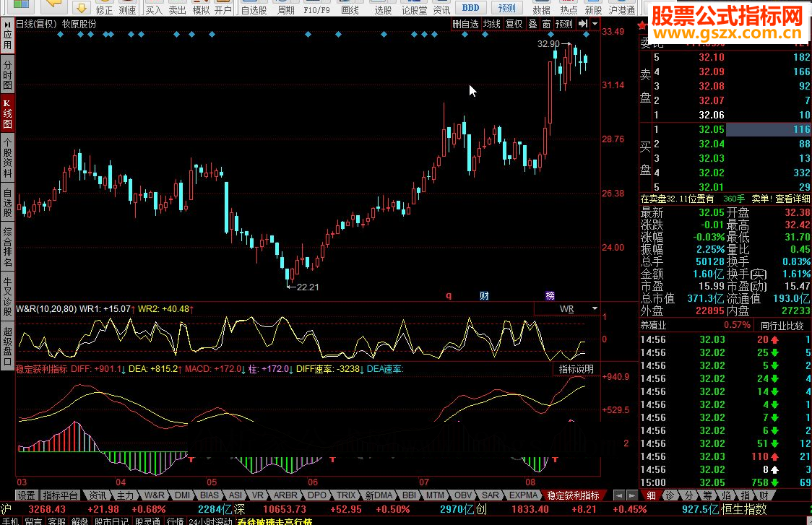This screenshot has height=525, width=812.
Task: Click the 财 marker icon on the chart
Action: [x=484, y=295]
